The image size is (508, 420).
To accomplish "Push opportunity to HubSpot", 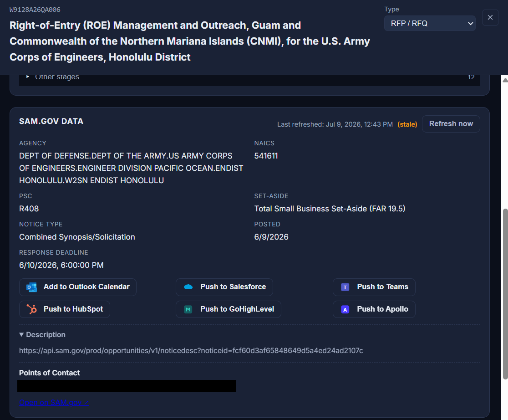I will click(x=65, y=309).
